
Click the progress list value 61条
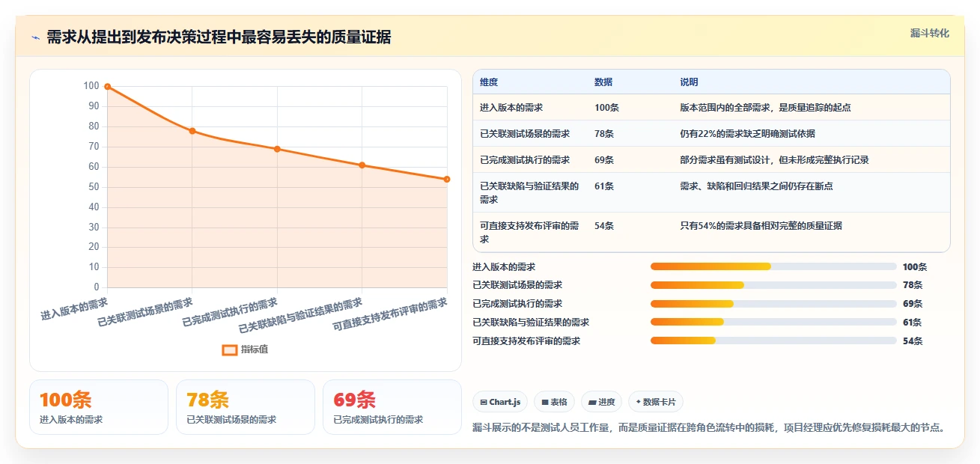(x=912, y=323)
